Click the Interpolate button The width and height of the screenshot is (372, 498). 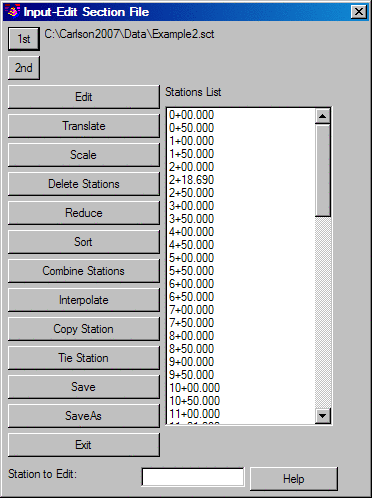84,300
